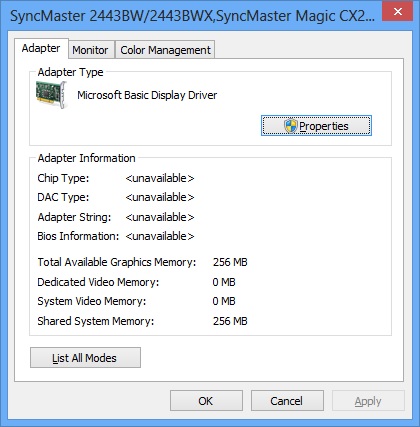Dismiss the dialog with Cancel
420x427 pixels.
287,401
